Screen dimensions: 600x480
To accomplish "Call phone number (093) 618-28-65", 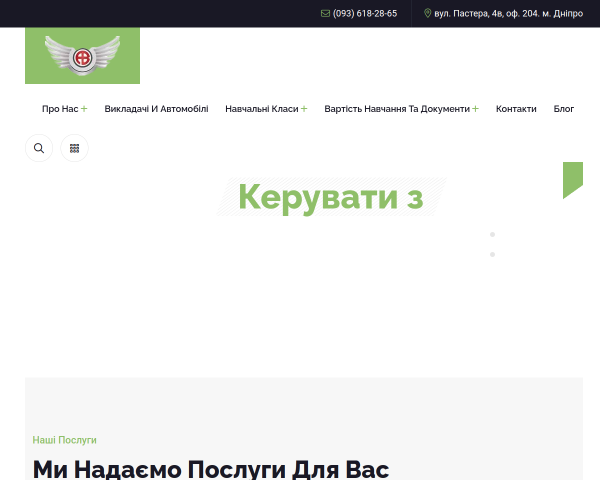I will pos(365,14).
